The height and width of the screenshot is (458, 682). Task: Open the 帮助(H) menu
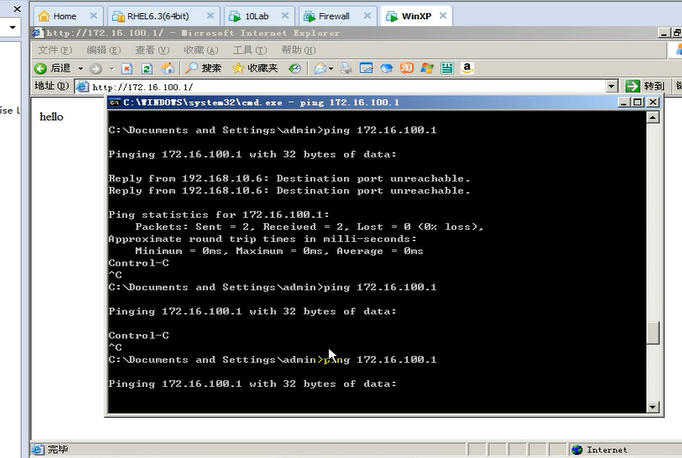pyautogui.click(x=298, y=50)
